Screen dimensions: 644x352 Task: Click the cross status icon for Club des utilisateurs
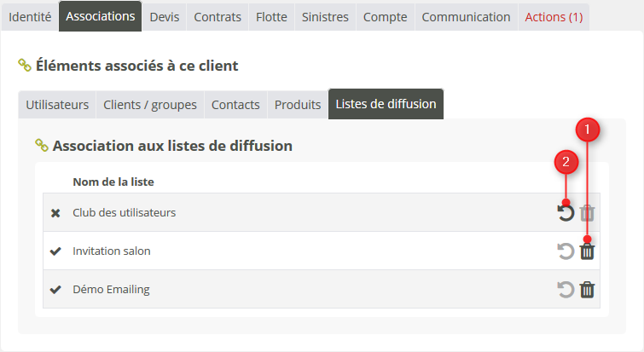(55, 213)
